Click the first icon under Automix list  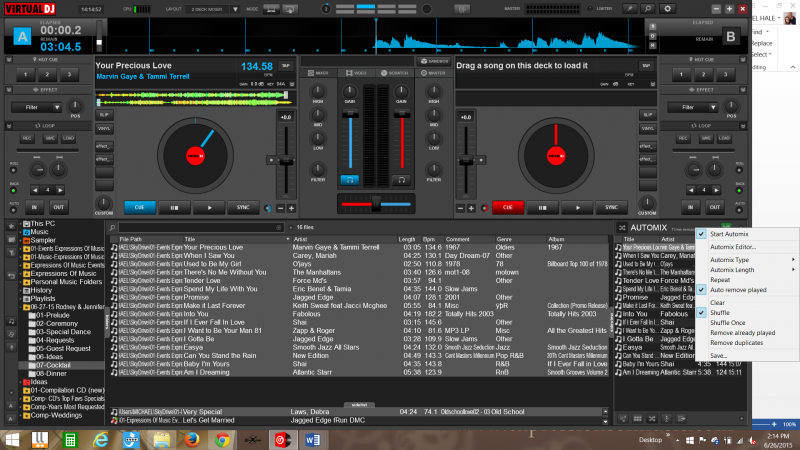[x=623, y=418]
